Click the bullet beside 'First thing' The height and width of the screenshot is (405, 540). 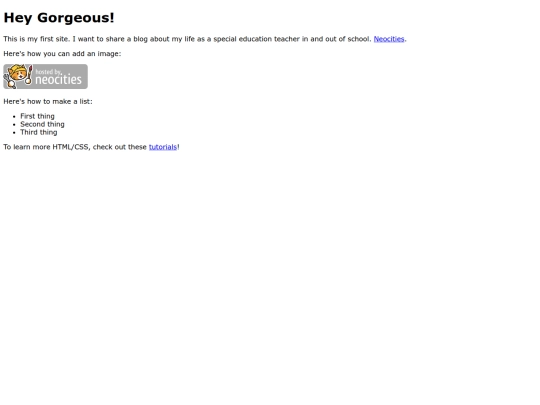14,117
